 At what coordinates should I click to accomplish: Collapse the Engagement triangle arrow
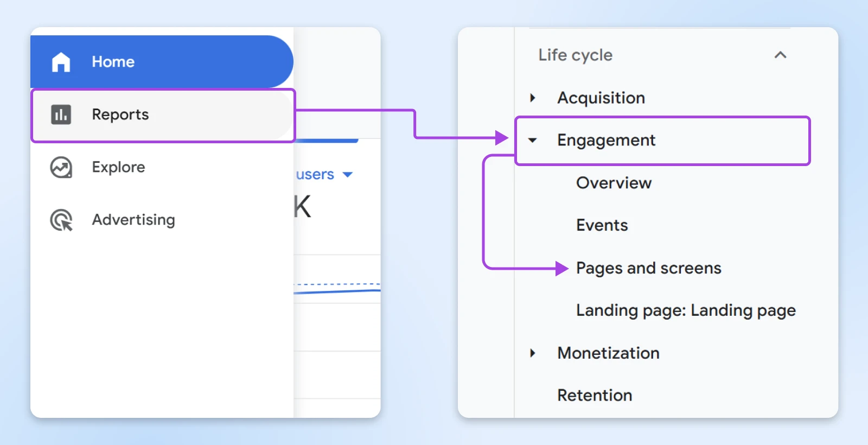point(533,141)
